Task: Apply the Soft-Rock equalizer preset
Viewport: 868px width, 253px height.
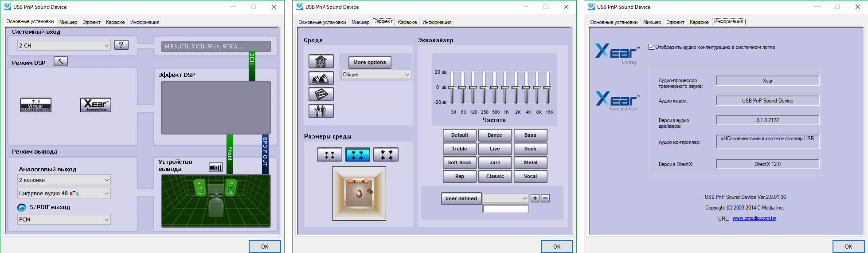Action: [x=459, y=163]
